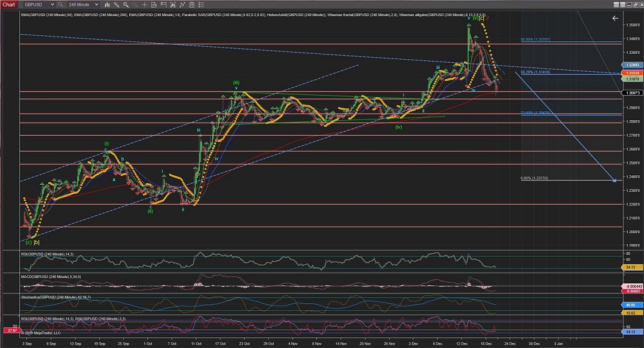Click the back arrow at top right
This screenshot has width=644, height=348.
coord(615,18)
